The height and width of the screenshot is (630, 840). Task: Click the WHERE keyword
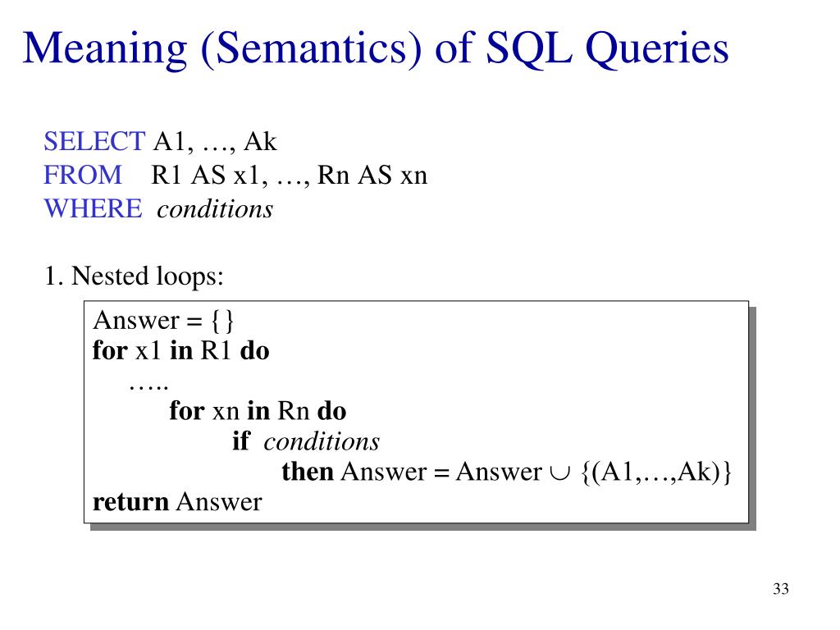(94, 208)
